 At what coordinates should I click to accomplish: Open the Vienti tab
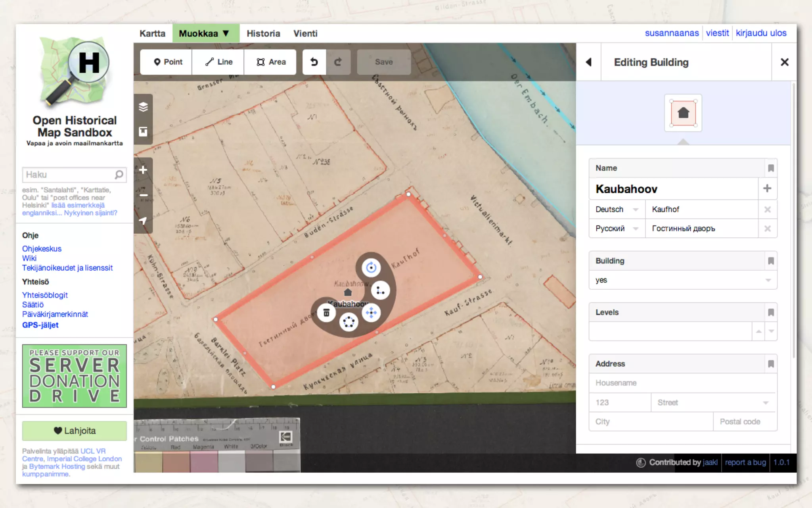(305, 33)
